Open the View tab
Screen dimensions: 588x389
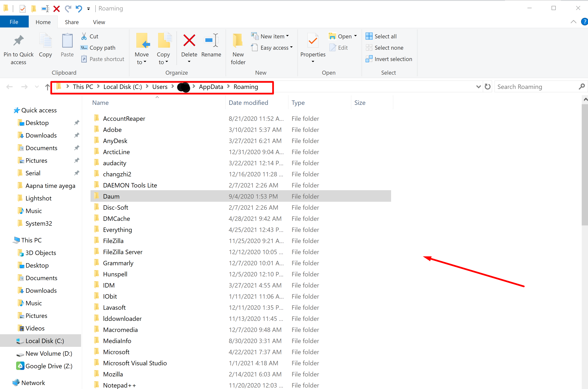[x=99, y=22]
